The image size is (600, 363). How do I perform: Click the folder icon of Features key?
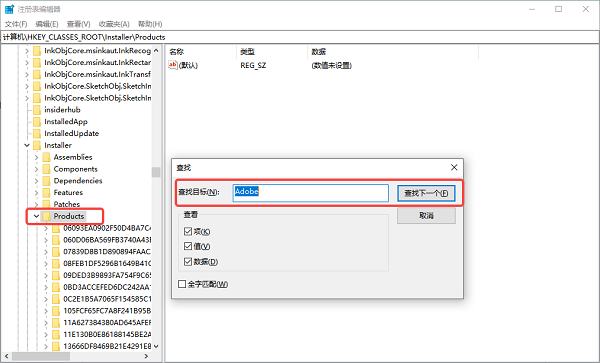[46, 193]
